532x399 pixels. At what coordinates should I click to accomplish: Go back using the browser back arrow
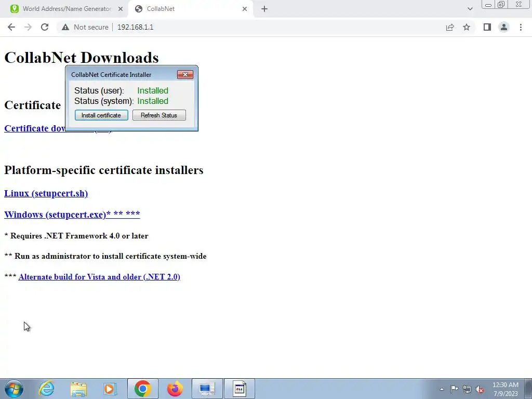(x=11, y=27)
